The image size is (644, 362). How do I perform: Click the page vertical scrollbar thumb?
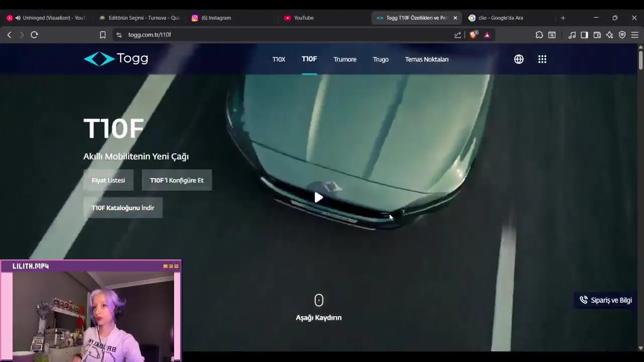640,60
